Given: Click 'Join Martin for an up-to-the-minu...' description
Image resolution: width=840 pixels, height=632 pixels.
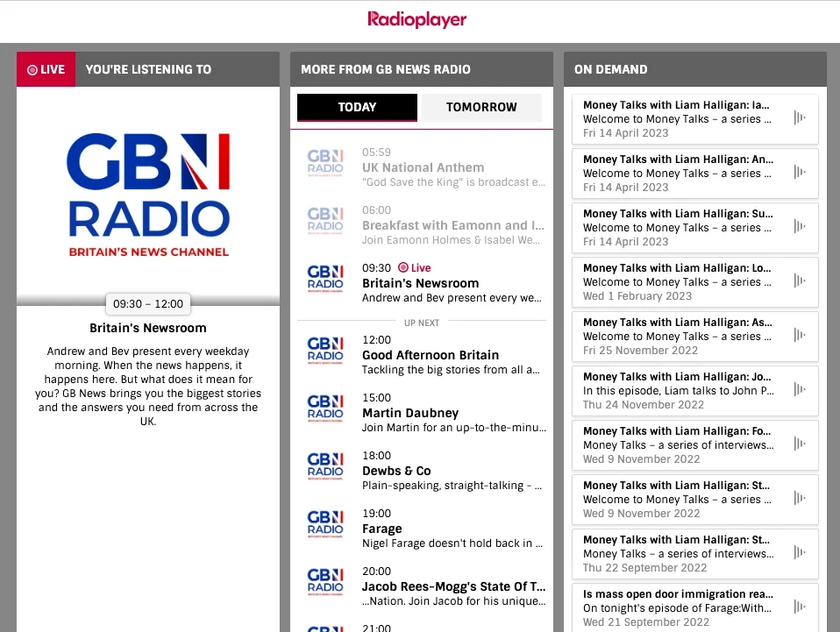Looking at the screenshot, I should click(x=454, y=428).
